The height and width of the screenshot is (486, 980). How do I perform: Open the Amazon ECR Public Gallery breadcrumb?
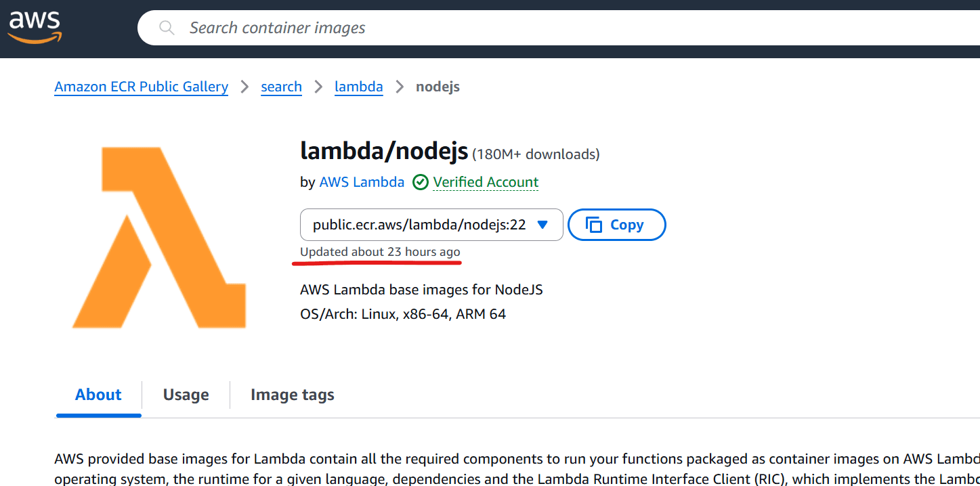141,87
